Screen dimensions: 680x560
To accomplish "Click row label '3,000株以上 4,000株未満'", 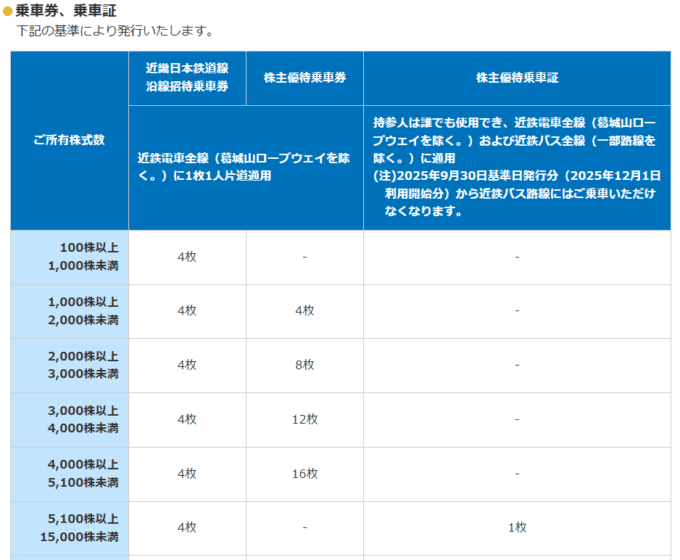I will pos(69,419).
